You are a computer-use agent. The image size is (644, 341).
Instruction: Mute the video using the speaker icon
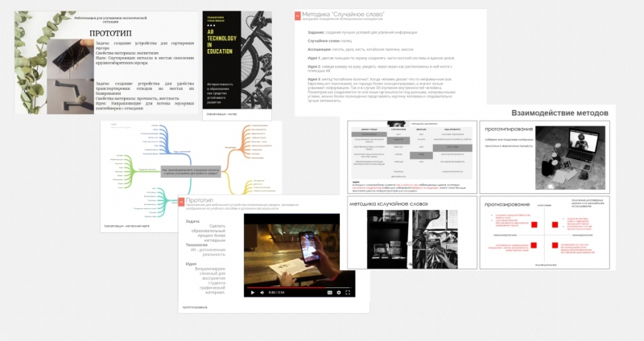(263, 292)
